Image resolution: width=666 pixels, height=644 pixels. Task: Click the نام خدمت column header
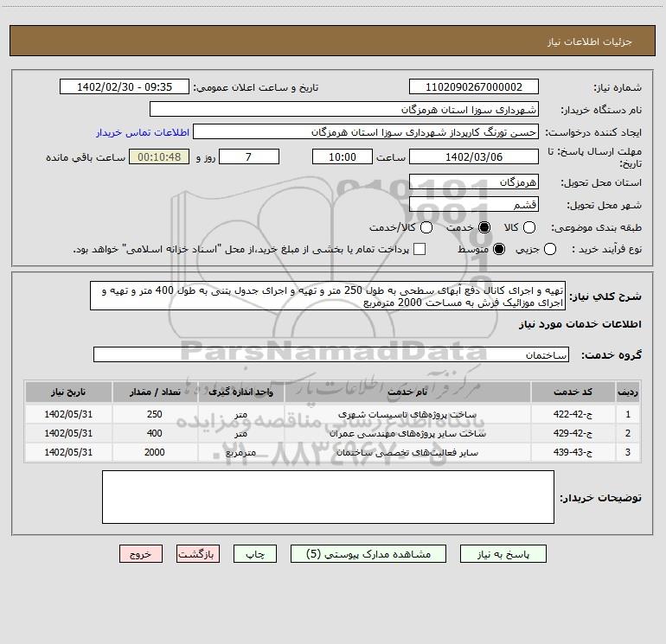point(407,392)
